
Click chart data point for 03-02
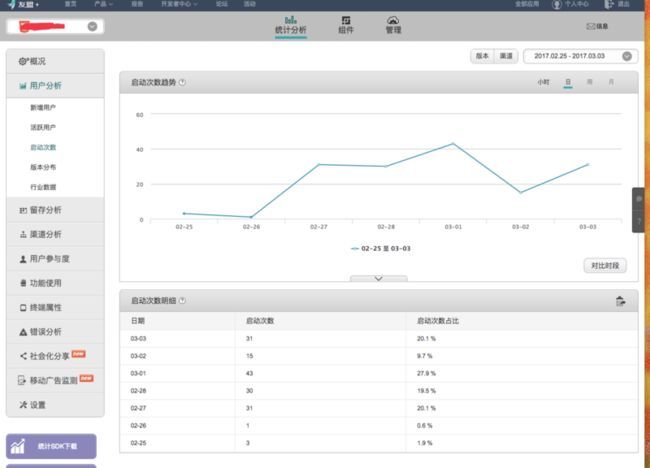(x=521, y=193)
